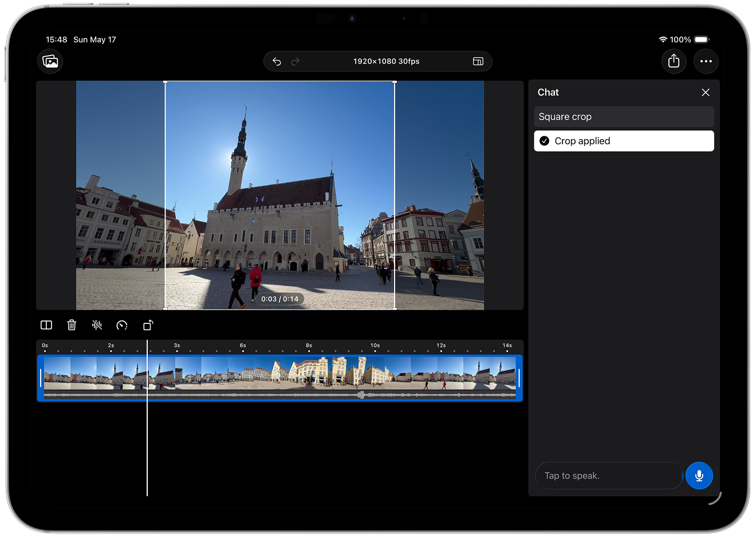Grab the right trim handle of the clip
756x538 pixels.
pyautogui.click(x=519, y=378)
